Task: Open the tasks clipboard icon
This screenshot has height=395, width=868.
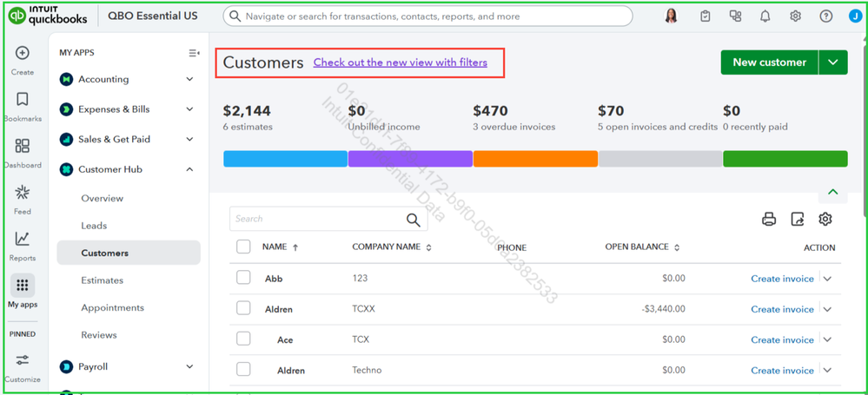Action: click(706, 16)
